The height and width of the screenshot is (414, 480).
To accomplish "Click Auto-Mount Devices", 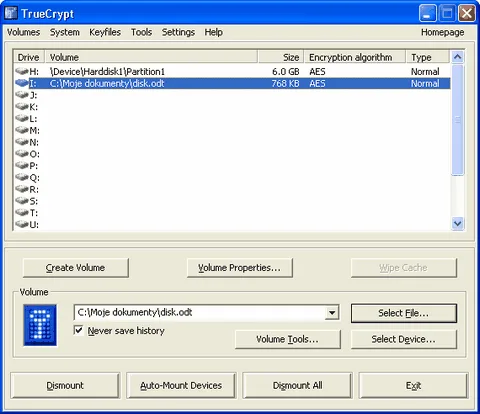I will pyautogui.click(x=181, y=386).
